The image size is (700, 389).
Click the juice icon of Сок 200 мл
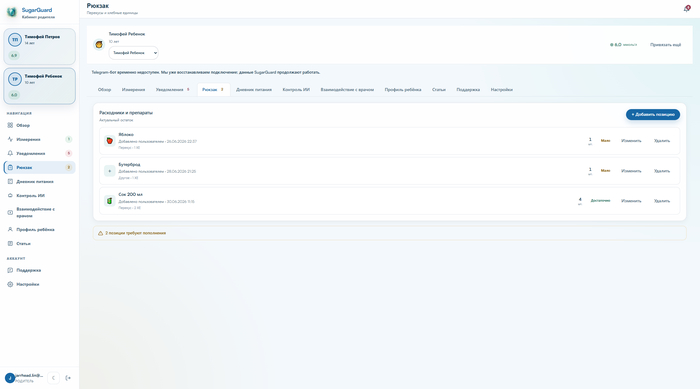coord(109,201)
